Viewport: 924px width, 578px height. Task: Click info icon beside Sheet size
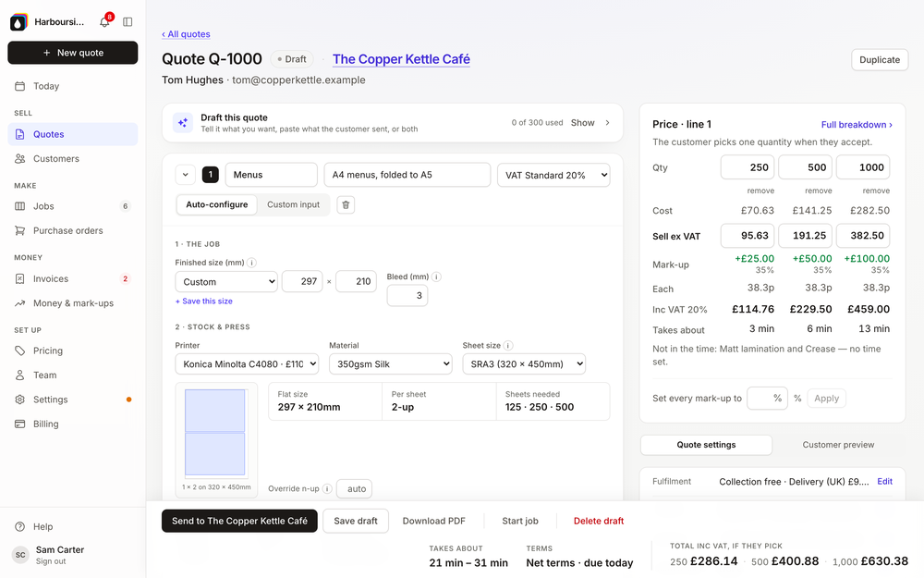pyautogui.click(x=508, y=346)
